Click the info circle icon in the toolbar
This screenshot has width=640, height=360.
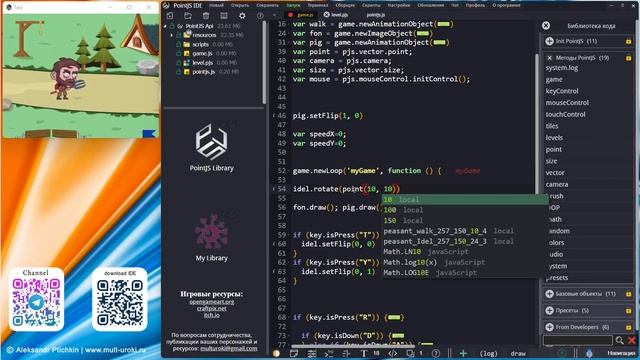(x=260, y=16)
